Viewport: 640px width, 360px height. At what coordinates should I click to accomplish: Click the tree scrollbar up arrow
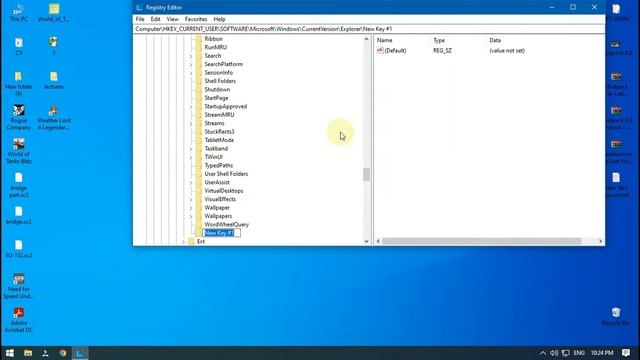(x=367, y=39)
